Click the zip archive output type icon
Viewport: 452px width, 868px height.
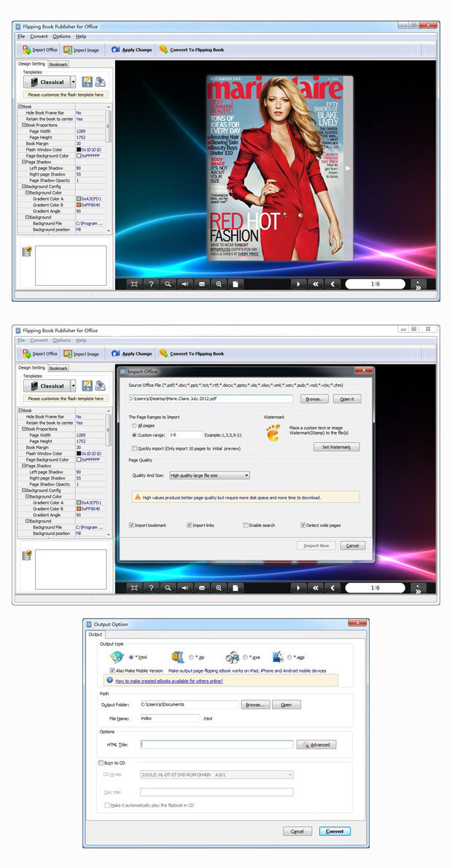[x=177, y=657]
